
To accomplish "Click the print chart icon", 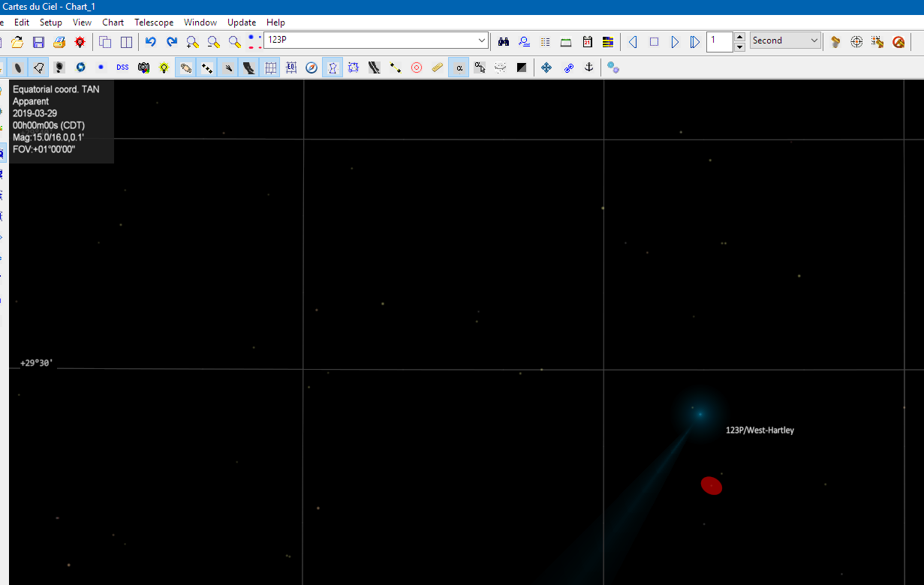I will point(59,42).
